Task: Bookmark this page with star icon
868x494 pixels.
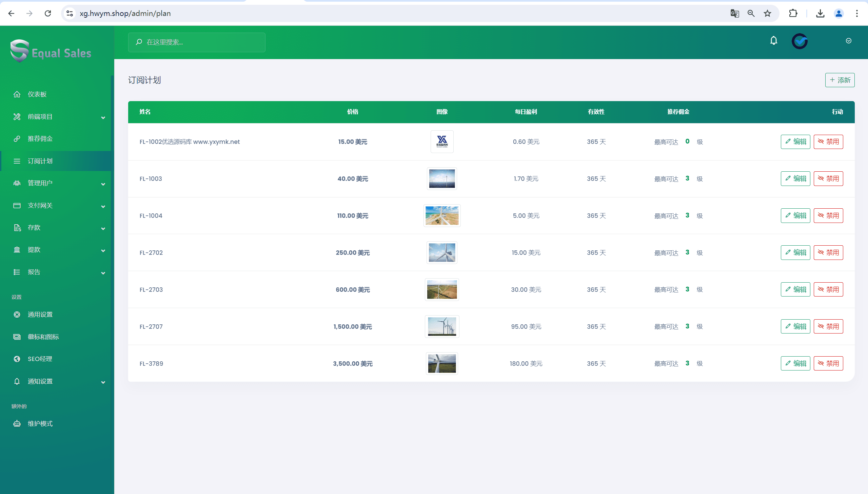Action: pos(767,14)
